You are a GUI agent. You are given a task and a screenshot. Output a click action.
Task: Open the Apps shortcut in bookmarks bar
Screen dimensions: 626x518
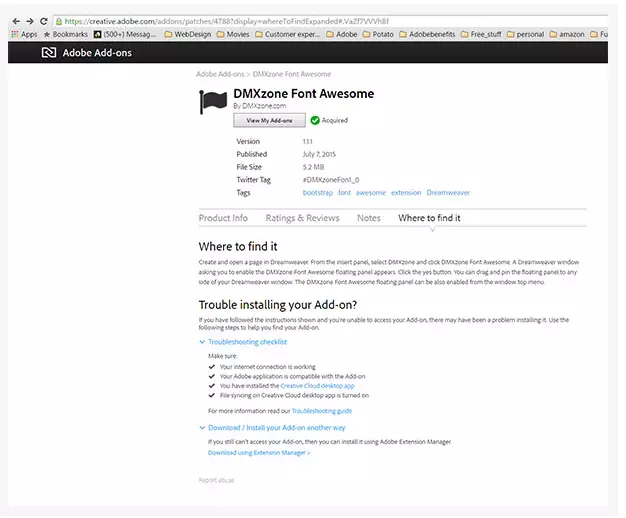(24, 35)
